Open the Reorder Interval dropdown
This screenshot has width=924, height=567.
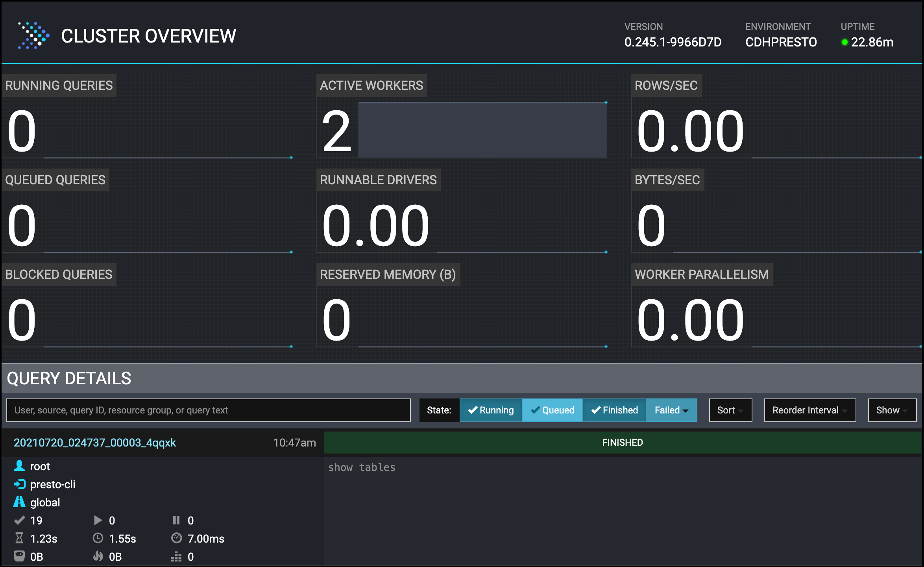point(810,410)
